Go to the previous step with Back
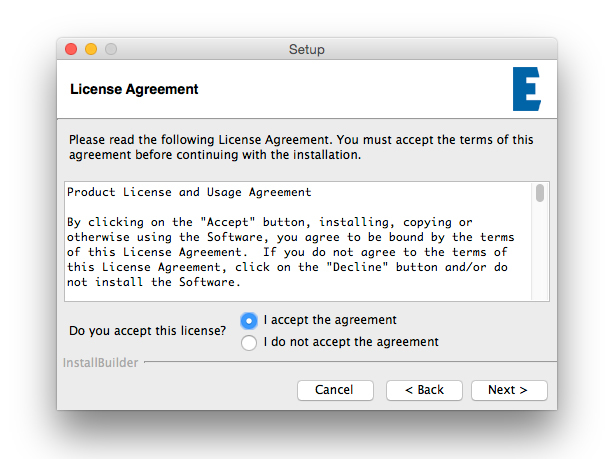614x459 pixels. click(x=424, y=390)
